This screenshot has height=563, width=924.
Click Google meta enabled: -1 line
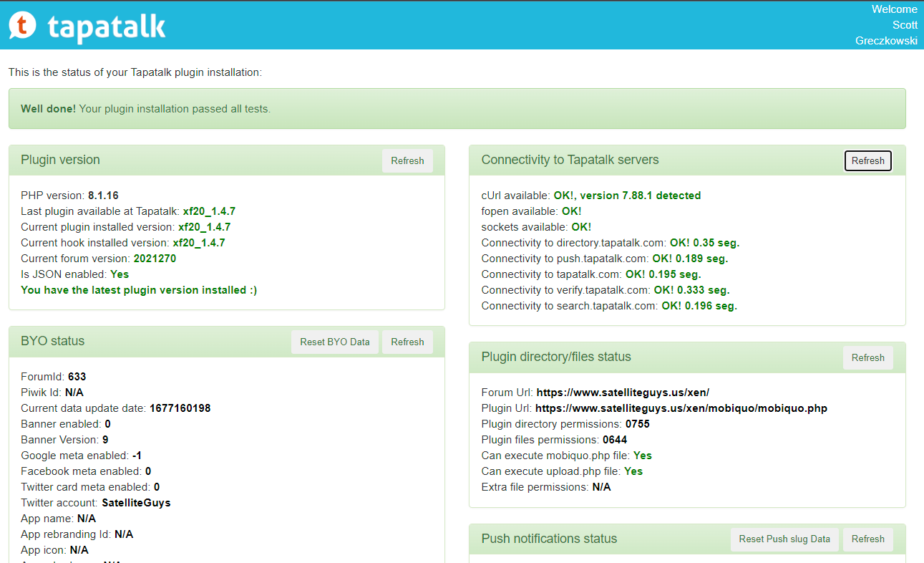82,456
